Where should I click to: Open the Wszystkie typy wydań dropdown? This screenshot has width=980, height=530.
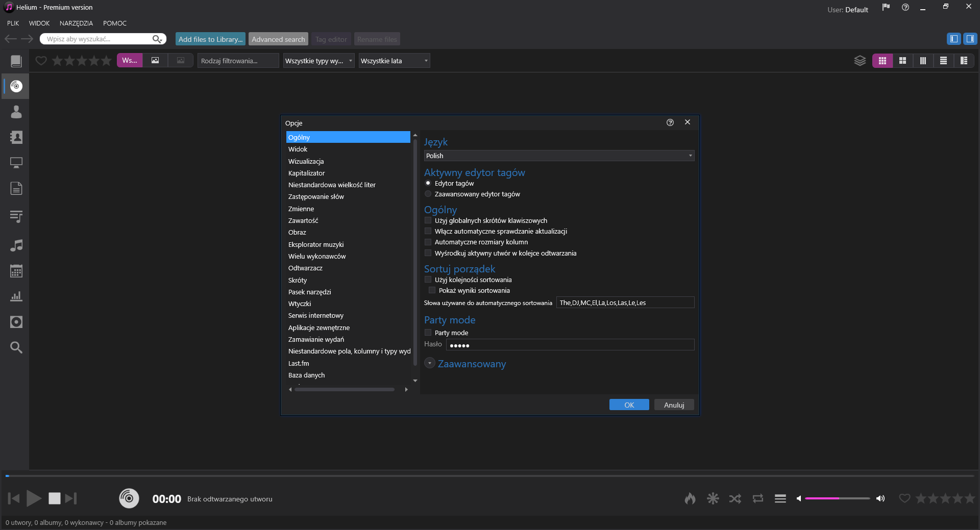(x=319, y=61)
